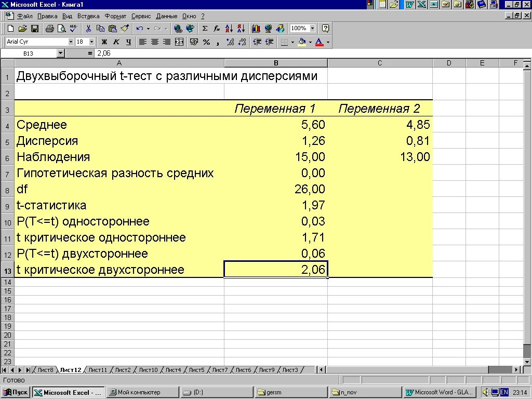Apply currency style to the cell
Screen dimensions: 532x399
pos(194,42)
